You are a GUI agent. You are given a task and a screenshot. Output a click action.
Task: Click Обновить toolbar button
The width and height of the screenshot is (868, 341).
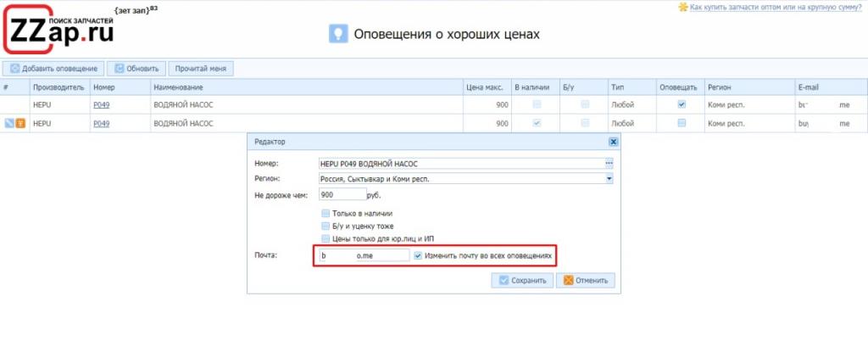click(x=137, y=69)
